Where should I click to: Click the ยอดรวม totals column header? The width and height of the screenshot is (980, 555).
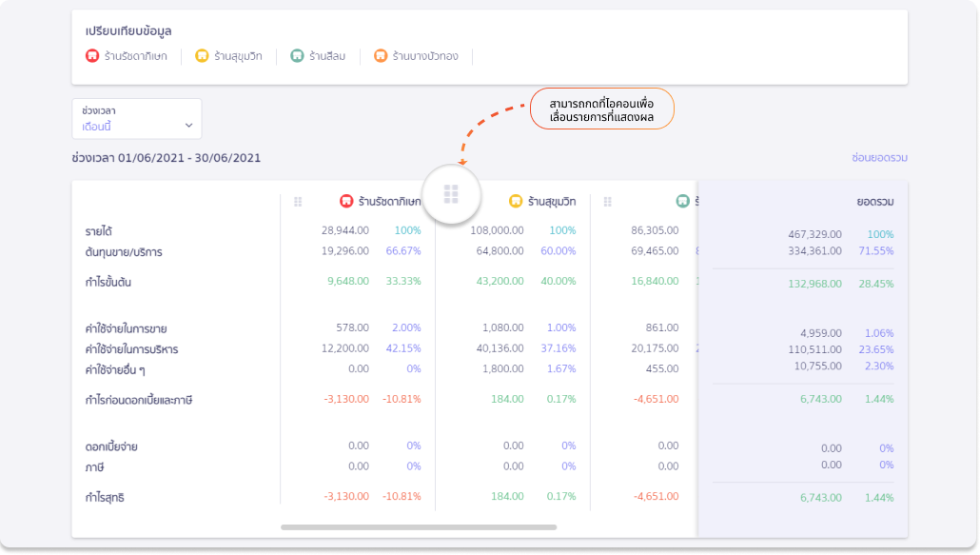coord(874,202)
